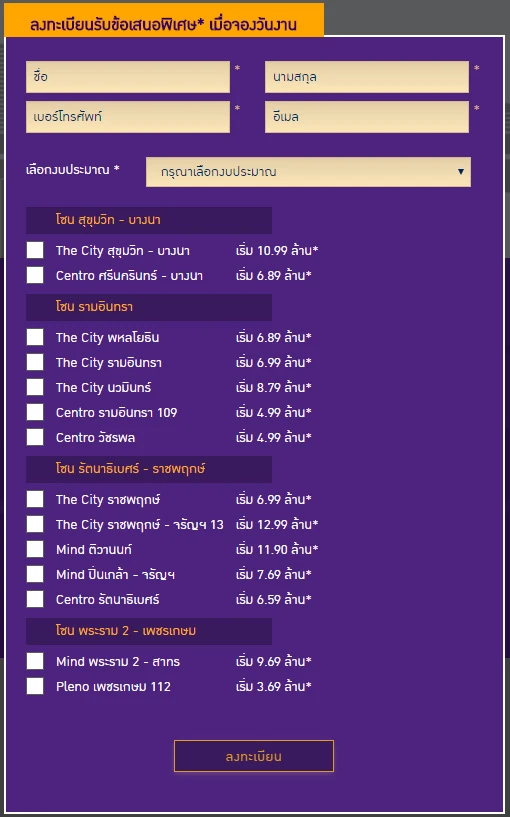Click the เบอร์โทรศัพท์ phone number field
Viewport: 510px width, 817px height.
pyautogui.click(x=128, y=117)
